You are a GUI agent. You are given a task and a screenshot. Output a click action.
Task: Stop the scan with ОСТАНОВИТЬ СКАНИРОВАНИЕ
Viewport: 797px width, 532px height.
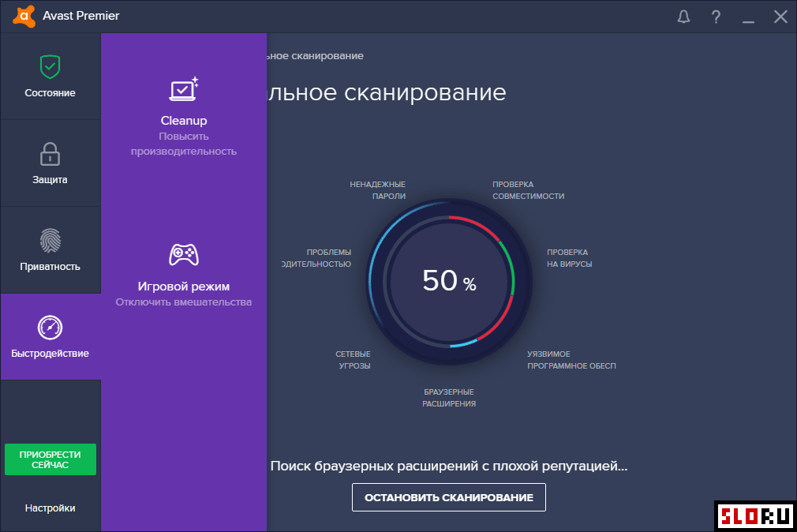449,497
